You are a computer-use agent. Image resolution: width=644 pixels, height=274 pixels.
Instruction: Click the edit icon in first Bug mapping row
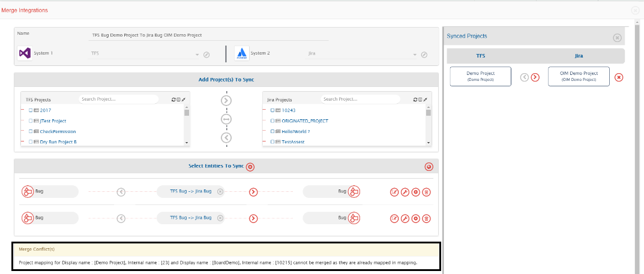(394, 192)
